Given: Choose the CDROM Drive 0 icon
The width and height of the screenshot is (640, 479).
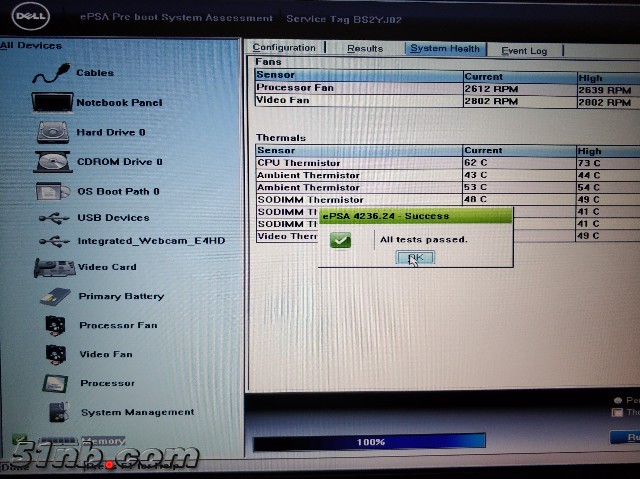Looking at the screenshot, I should (52, 161).
